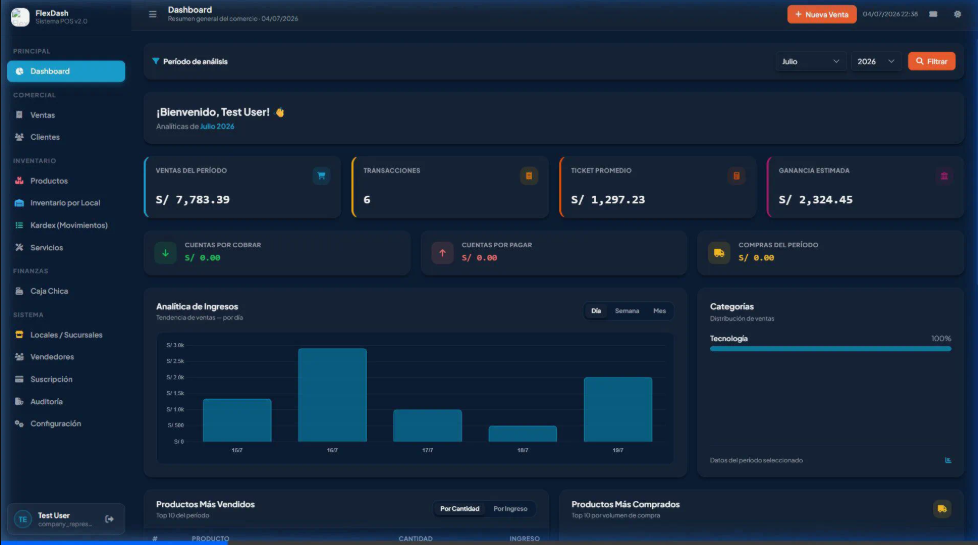Click the Ventas sidebar icon
This screenshot has width=978, height=545.
19,115
